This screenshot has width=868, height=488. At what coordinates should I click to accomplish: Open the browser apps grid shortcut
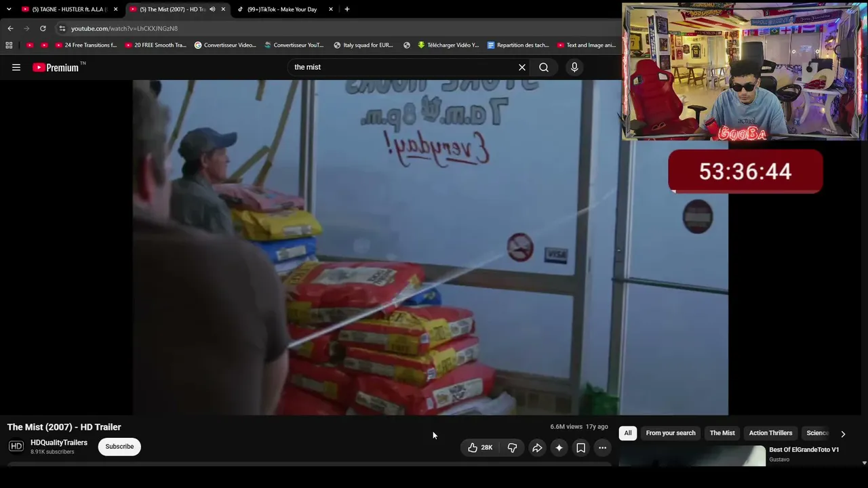(x=9, y=45)
